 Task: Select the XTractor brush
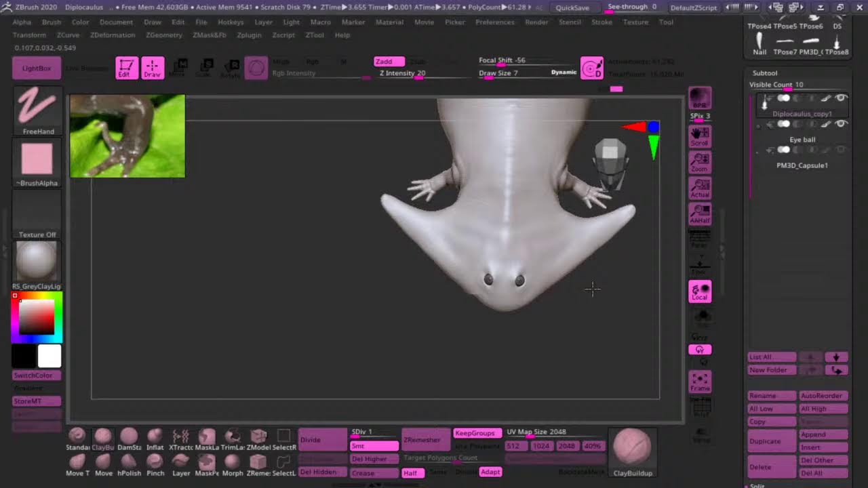click(180, 439)
